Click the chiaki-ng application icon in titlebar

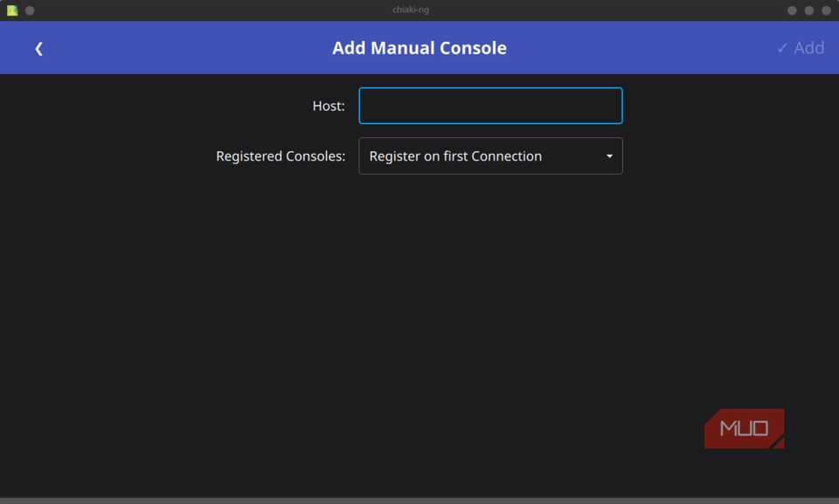coord(12,10)
